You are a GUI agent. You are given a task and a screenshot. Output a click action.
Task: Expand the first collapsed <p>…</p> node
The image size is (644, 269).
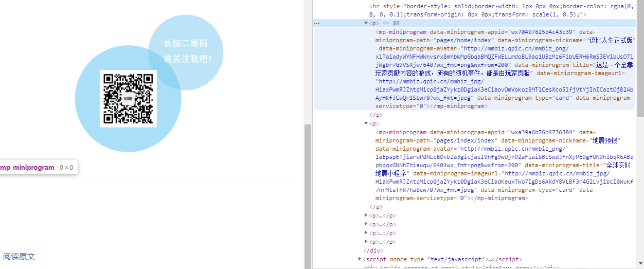point(366,216)
